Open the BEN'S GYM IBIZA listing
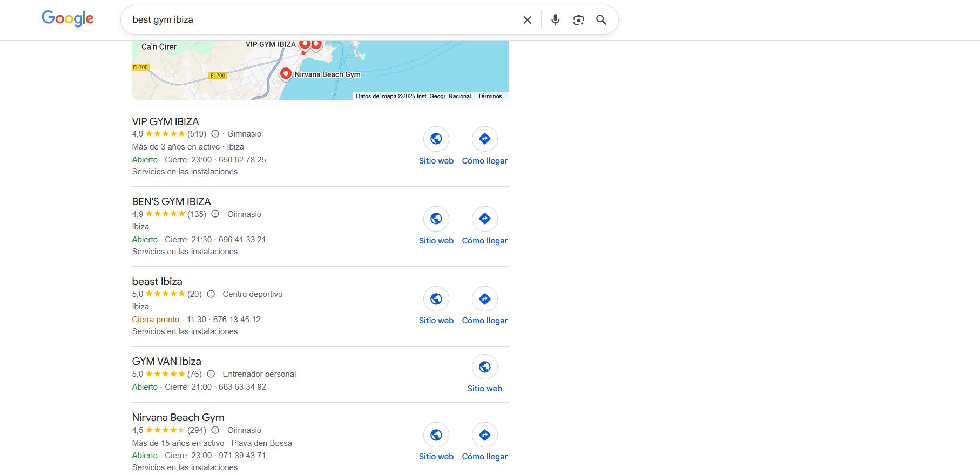This screenshot has height=475, width=980. [x=171, y=202]
